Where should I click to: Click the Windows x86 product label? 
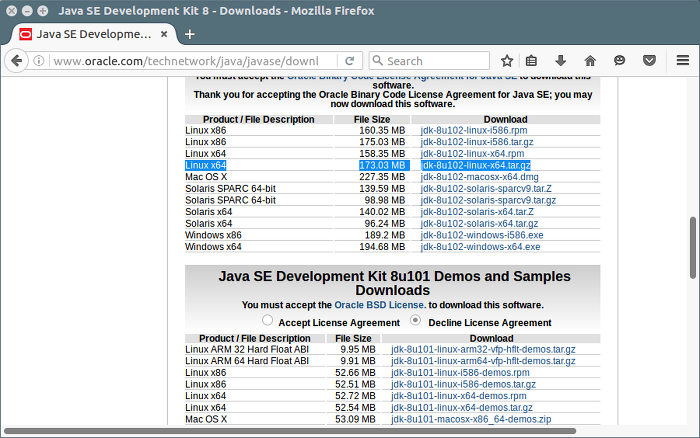click(213, 235)
